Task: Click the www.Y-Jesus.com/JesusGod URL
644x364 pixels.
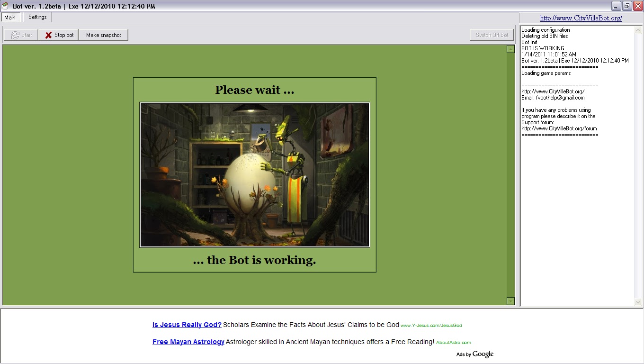Action: click(431, 326)
